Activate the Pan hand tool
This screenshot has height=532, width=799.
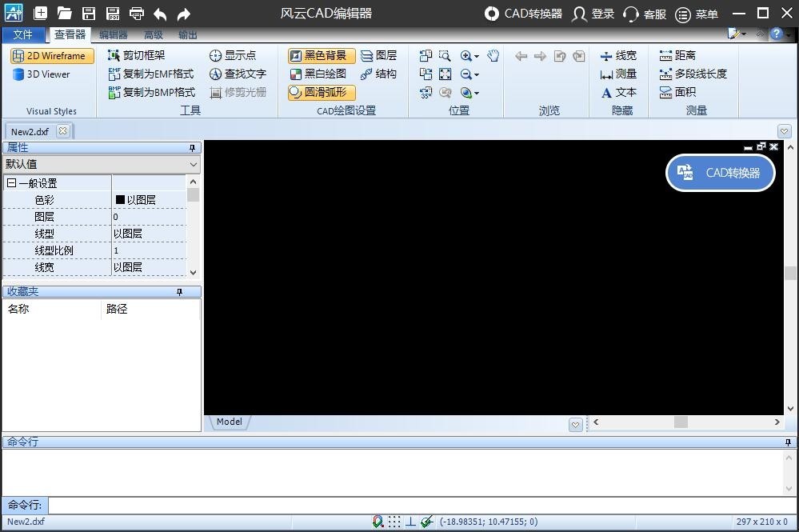(x=493, y=55)
